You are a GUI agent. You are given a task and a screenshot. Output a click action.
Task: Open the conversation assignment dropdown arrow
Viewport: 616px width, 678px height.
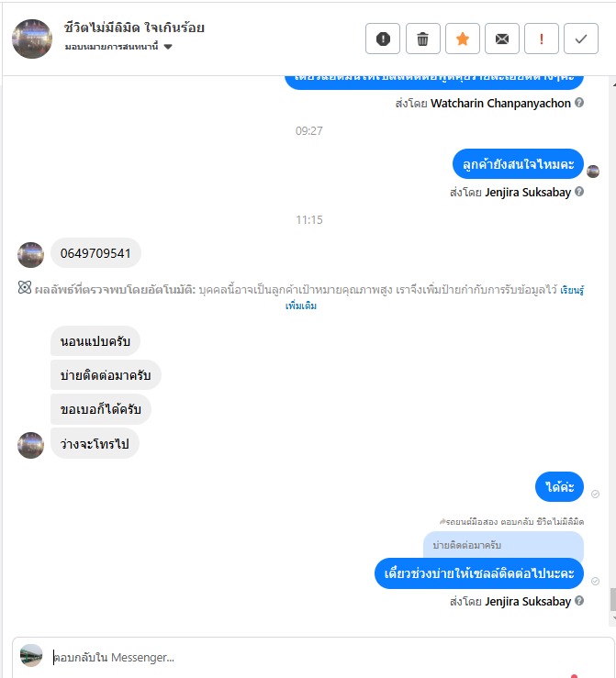(168, 47)
